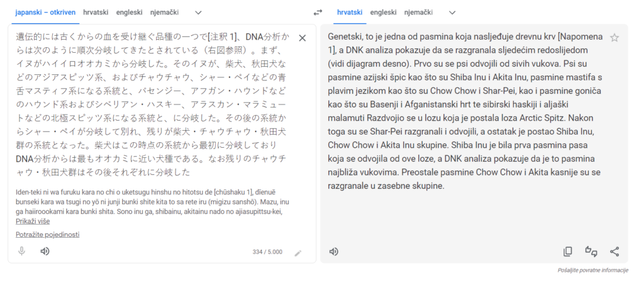
Task: Choose 'njemački' as target language
Action: tap(418, 12)
